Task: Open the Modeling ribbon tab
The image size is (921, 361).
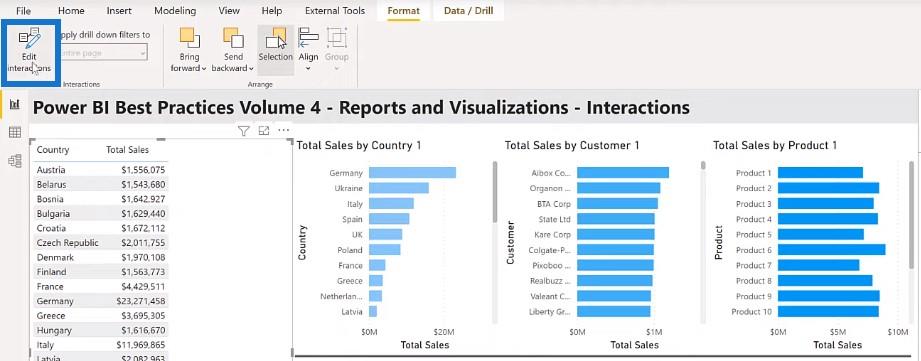Action: pyautogui.click(x=175, y=11)
